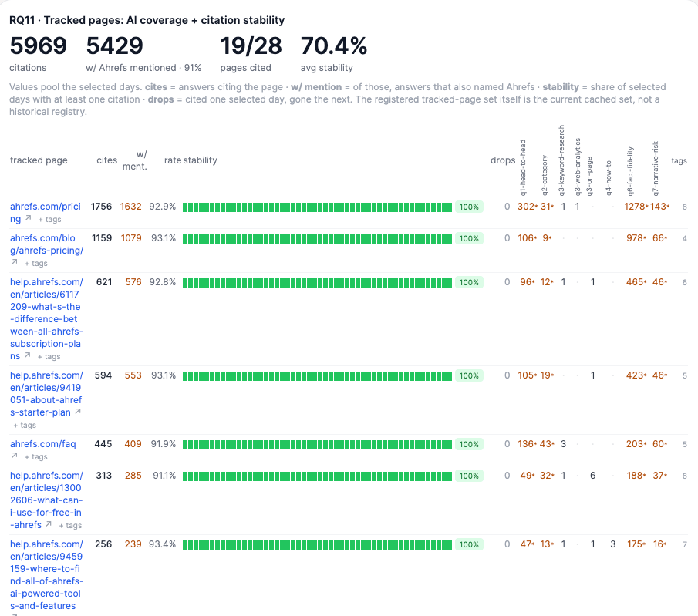Screen dimensions: 698x616
Task: Open external link icon for subscription-plans article
Action: point(27,355)
